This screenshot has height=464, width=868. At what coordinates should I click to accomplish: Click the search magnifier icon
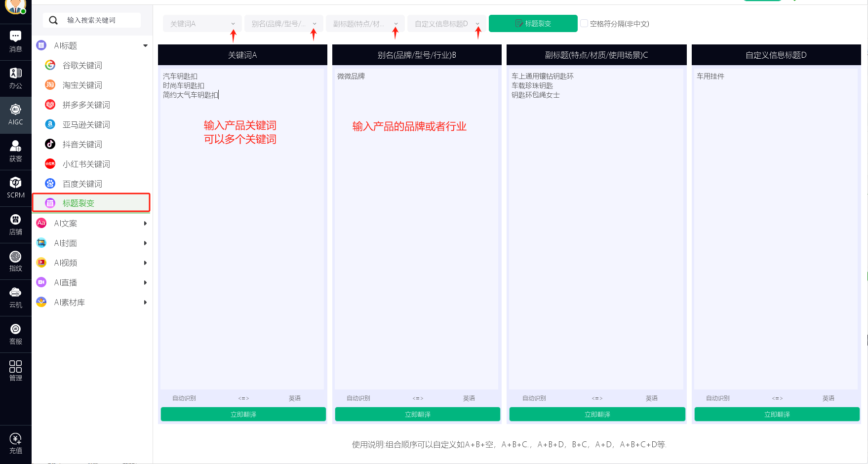53,20
